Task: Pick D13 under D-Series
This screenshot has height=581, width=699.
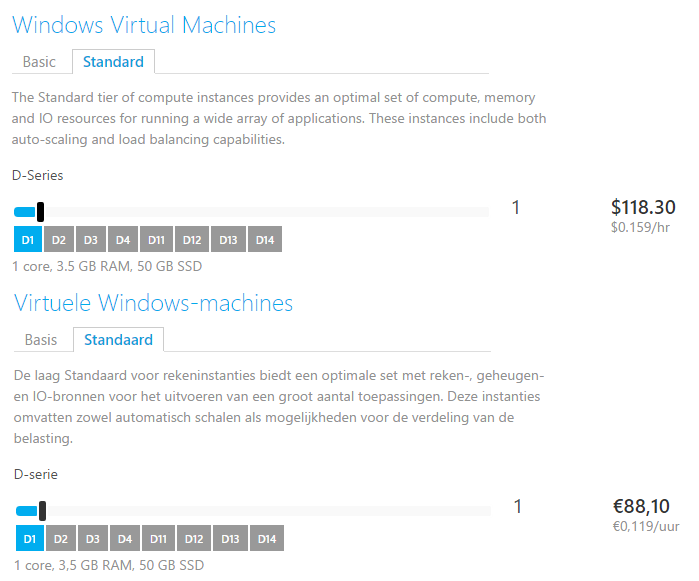Action: coord(228,240)
